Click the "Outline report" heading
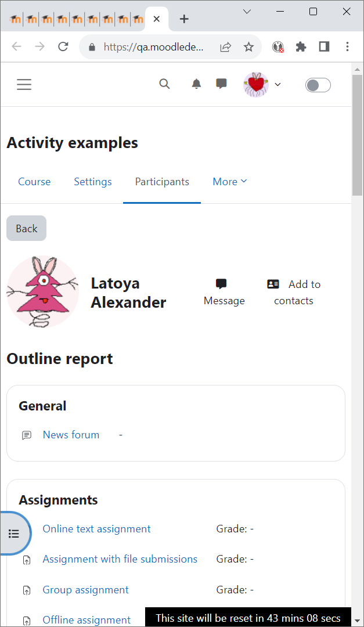This screenshot has width=364, height=627. tap(60, 359)
